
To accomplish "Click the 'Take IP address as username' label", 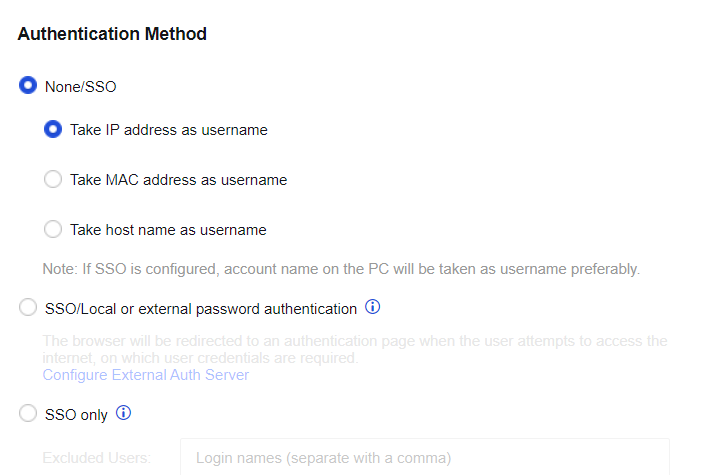I will click(x=169, y=130).
